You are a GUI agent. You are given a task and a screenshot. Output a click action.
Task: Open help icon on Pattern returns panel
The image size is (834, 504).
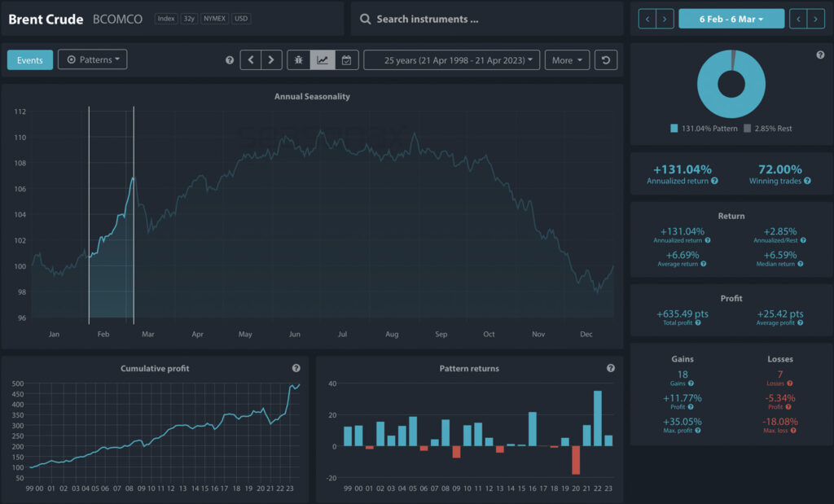click(x=611, y=369)
